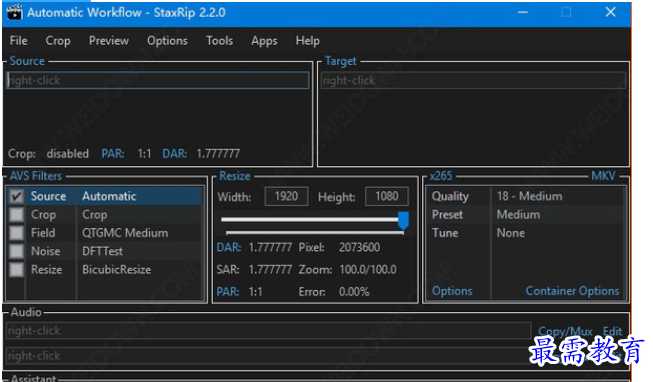This screenshot has width=653, height=382.
Task: Open the x265 encoder Options link
Action: [x=452, y=291]
